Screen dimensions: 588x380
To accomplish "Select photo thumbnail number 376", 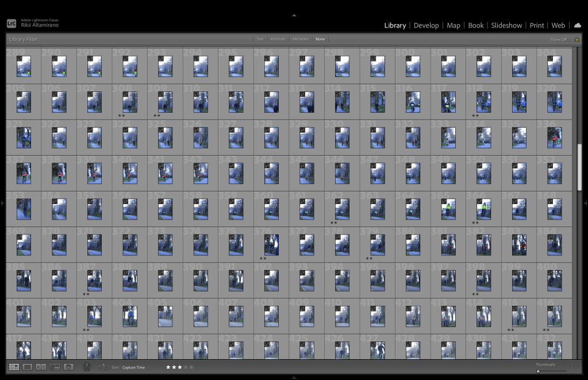I will (x=271, y=245).
